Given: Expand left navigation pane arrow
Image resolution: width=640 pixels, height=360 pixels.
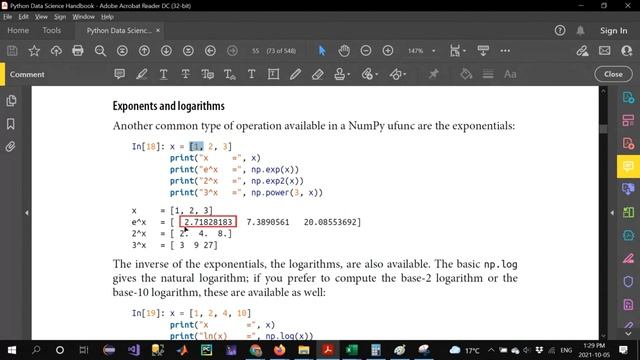Looking at the screenshot, I should pos(27,213).
